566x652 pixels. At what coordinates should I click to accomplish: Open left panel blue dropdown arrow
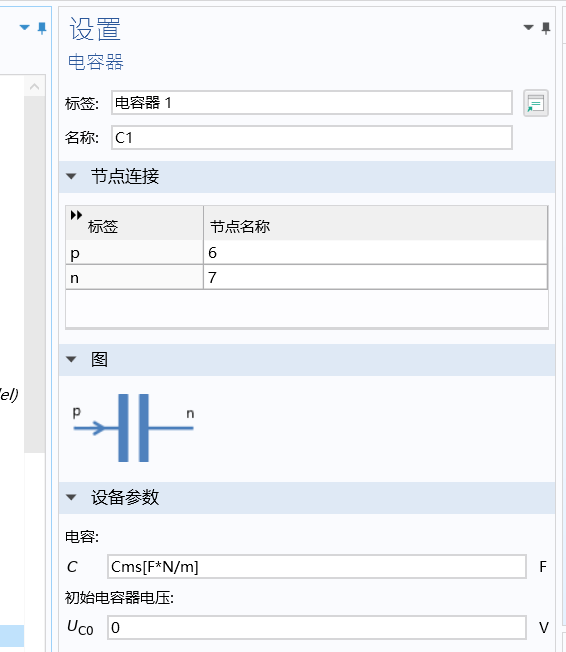click(25, 27)
